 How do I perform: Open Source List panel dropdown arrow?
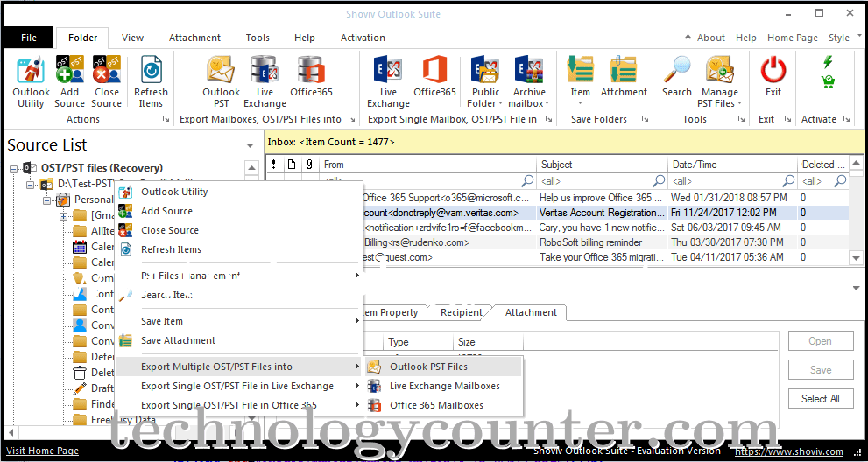[251, 145]
